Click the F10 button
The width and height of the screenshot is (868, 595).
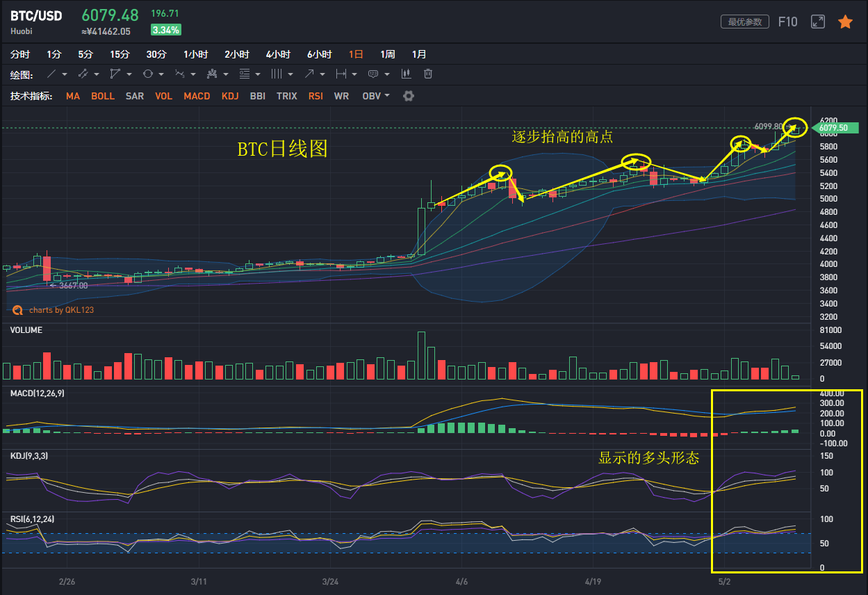tap(787, 22)
